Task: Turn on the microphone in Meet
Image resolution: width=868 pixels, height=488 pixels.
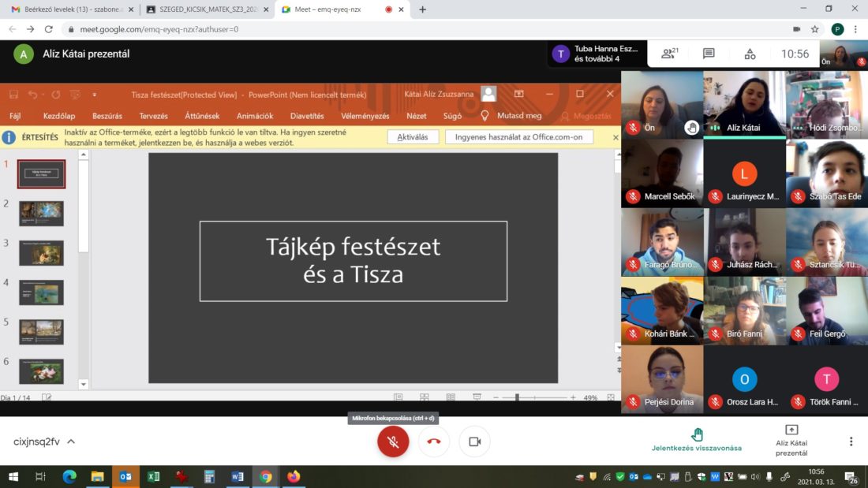Action: pos(393,441)
